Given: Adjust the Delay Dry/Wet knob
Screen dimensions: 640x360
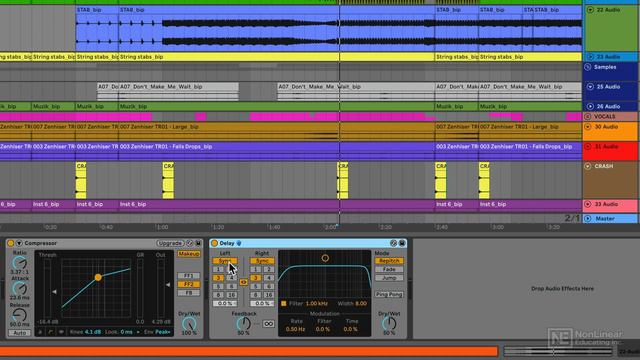Looking at the screenshot, I should [389, 324].
